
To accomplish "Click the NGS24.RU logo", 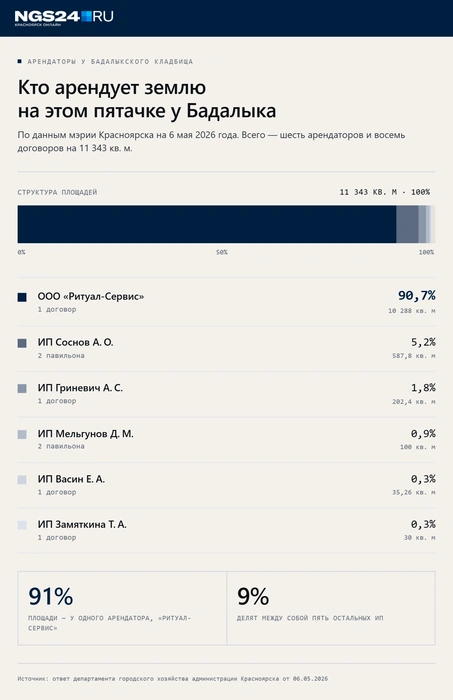I will pyautogui.click(x=64, y=18).
